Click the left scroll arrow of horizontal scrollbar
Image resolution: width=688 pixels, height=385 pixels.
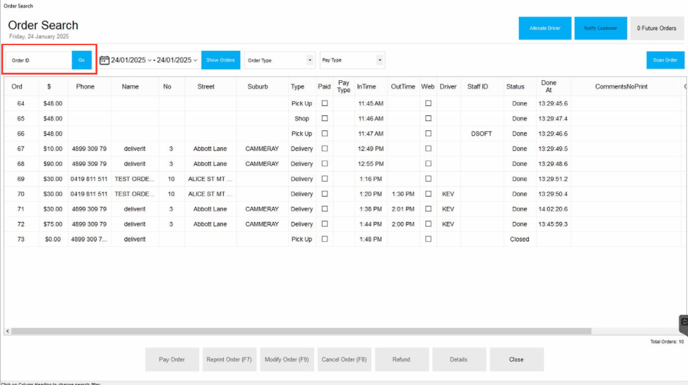pos(7,331)
